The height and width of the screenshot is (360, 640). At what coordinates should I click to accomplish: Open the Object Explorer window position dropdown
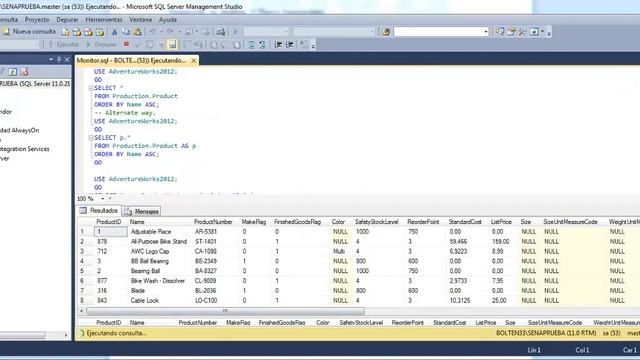point(51,60)
